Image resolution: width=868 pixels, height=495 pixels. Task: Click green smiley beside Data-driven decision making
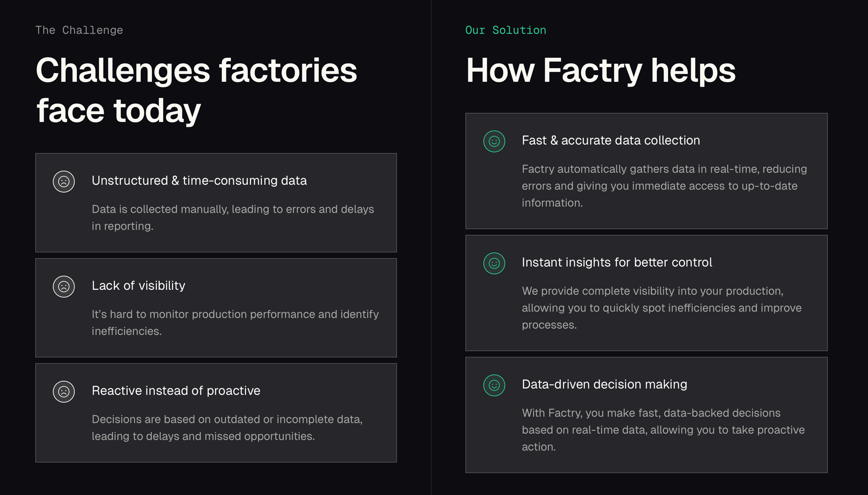pos(494,386)
